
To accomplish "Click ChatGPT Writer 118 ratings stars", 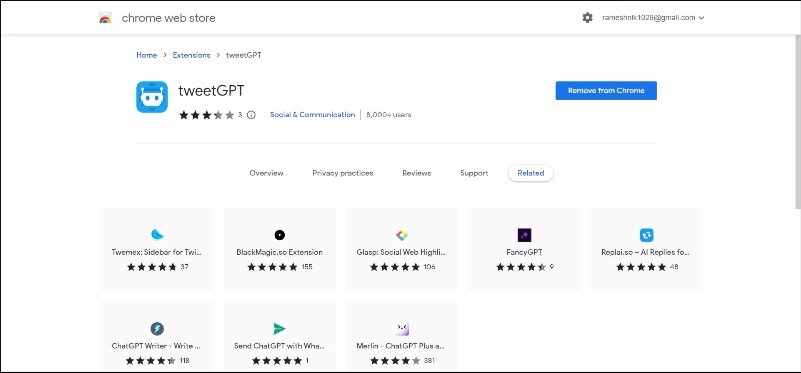I will point(151,361).
